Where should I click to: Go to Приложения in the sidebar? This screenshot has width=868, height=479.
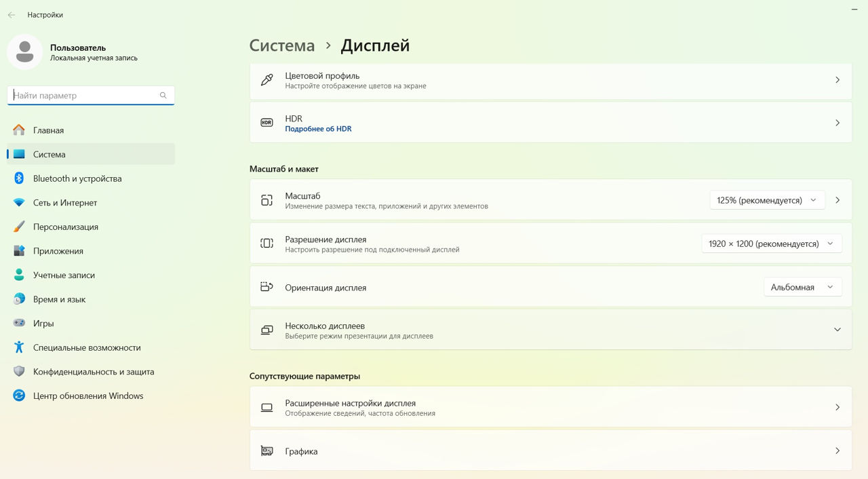coord(58,251)
